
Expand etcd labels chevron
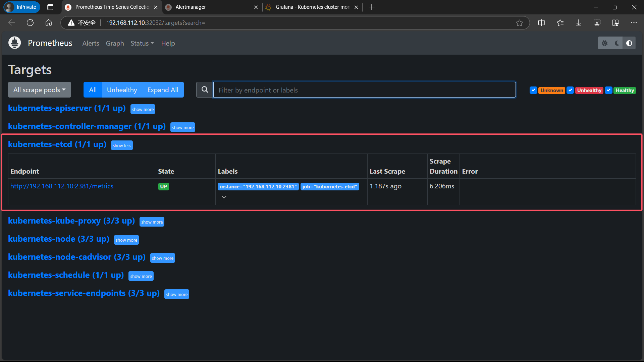click(224, 197)
